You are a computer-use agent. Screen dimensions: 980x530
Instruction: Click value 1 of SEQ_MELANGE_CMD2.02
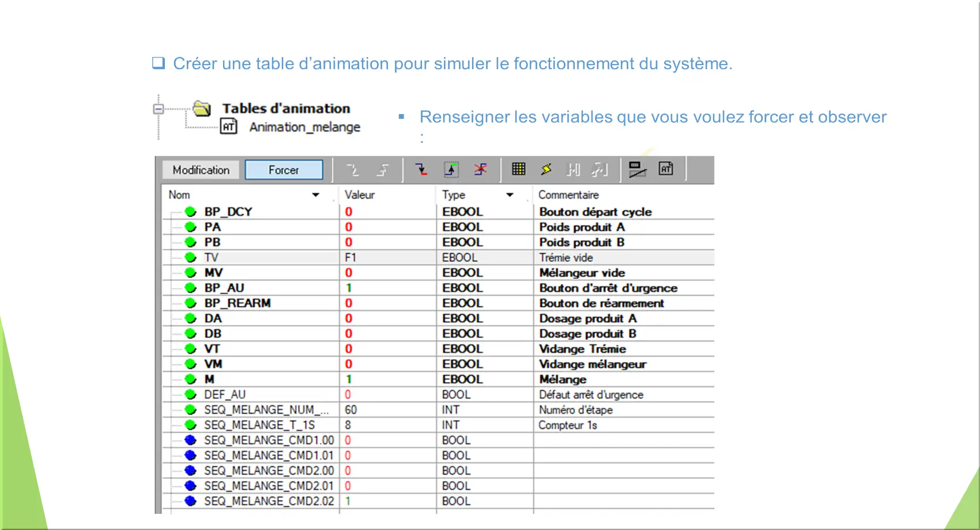coord(348,501)
